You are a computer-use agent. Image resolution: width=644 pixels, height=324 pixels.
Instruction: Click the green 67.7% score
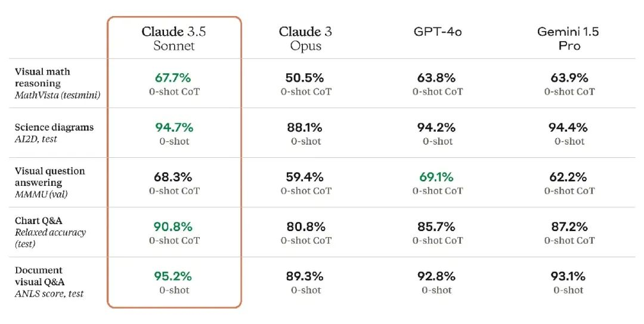click(x=174, y=78)
